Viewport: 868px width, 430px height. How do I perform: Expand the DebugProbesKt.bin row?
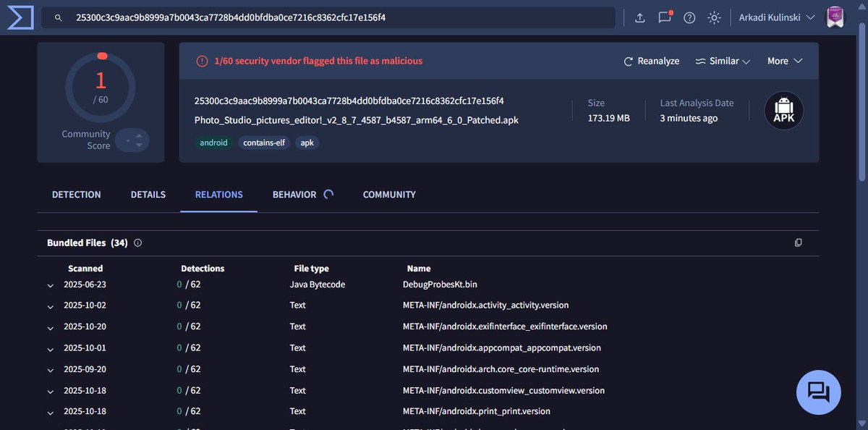tap(51, 286)
